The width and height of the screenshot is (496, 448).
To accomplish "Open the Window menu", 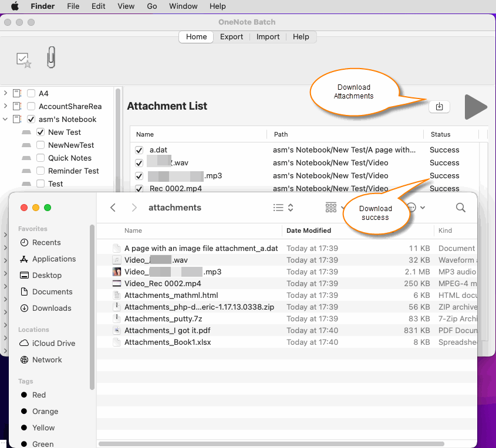I will coord(183,6).
